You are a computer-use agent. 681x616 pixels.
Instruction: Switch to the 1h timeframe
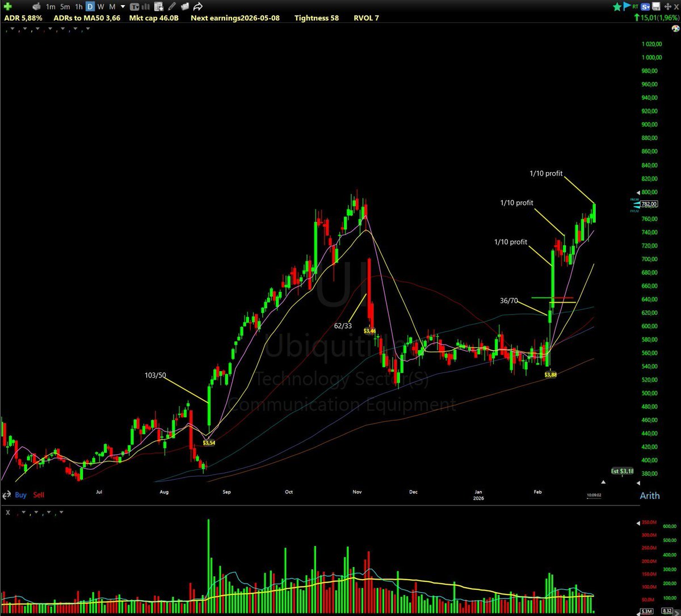pos(79,7)
